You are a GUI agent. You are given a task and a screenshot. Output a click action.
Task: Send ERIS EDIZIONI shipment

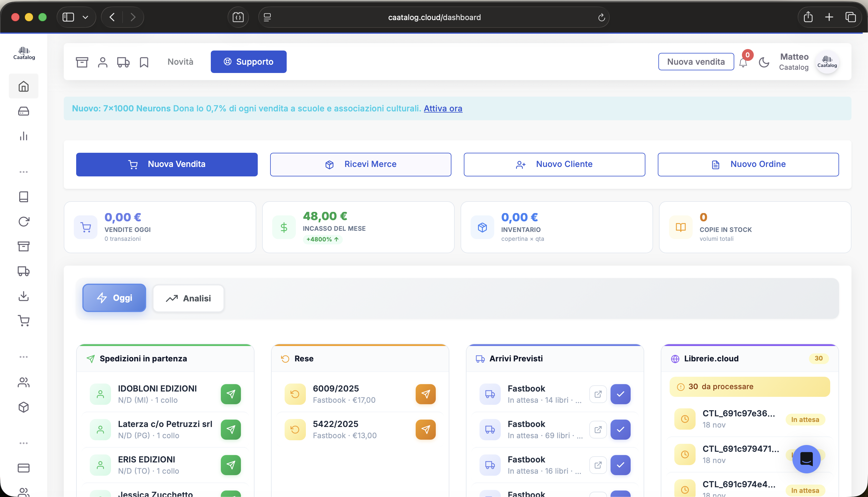(x=231, y=465)
